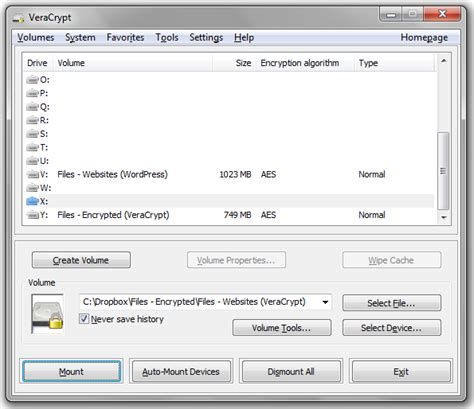The width and height of the screenshot is (474, 409).
Task: Select drive S: icon in list
Action: point(32,134)
